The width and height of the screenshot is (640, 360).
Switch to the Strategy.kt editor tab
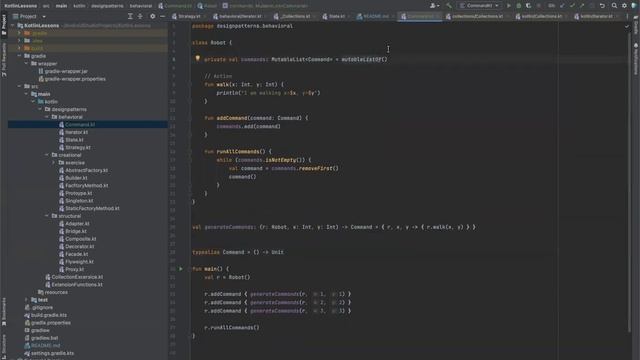tap(189, 16)
